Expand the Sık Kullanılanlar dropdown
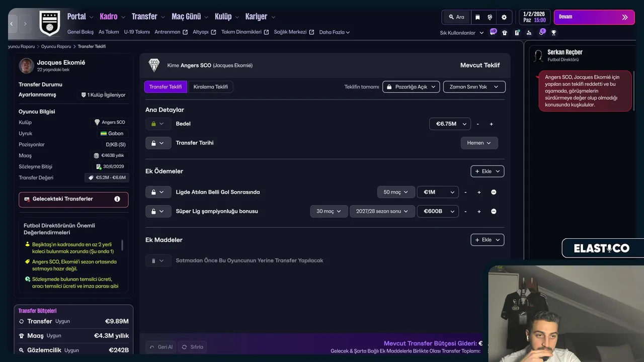Viewport: 644px width, 362px height. point(462,33)
